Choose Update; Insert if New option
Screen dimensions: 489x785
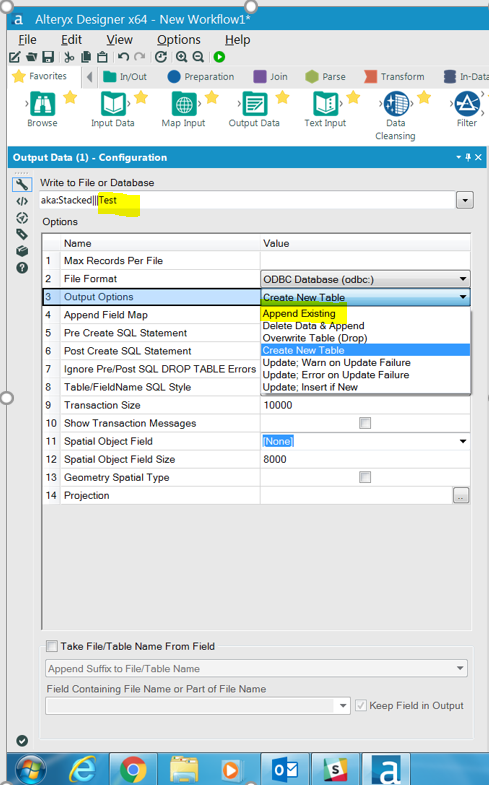click(310, 387)
